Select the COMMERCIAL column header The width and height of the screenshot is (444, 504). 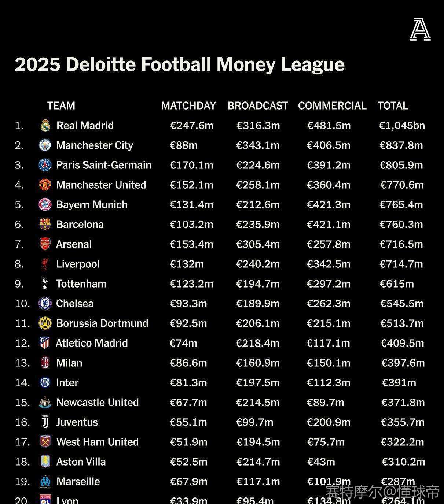pyautogui.click(x=332, y=106)
